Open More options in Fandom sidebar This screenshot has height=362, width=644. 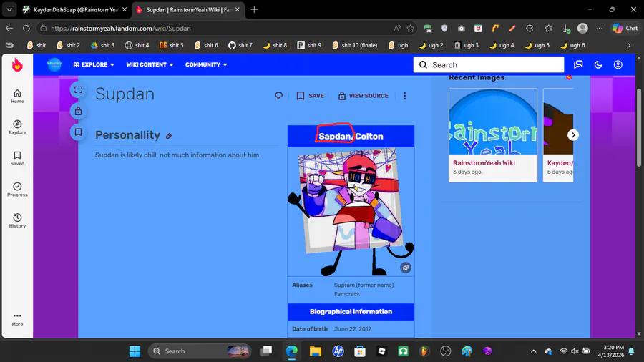click(17, 319)
